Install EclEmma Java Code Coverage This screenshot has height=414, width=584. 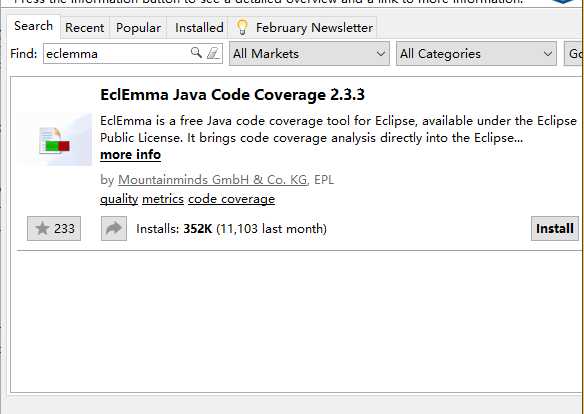(x=555, y=228)
